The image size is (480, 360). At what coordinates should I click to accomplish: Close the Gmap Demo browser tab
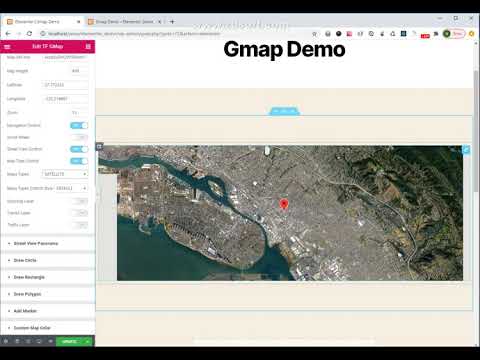[x=160, y=22]
